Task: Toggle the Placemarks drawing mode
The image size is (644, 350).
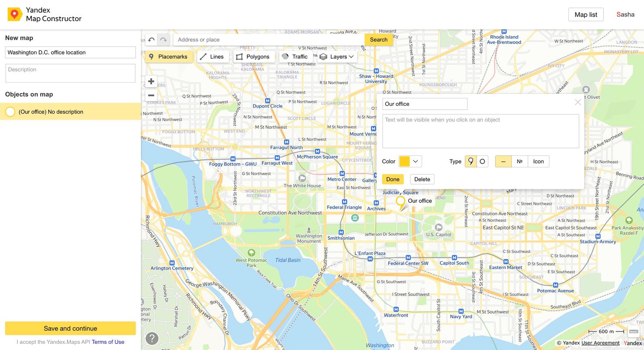Action: (x=169, y=57)
